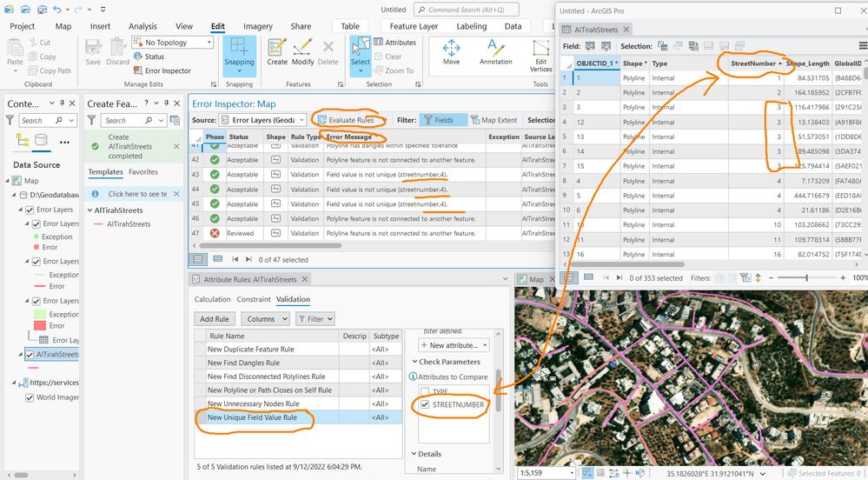Activate the Move tool icon

click(451, 50)
